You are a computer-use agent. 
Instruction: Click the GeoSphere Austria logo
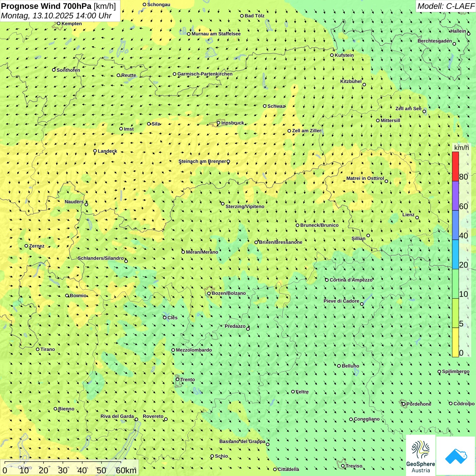point(421,455)
